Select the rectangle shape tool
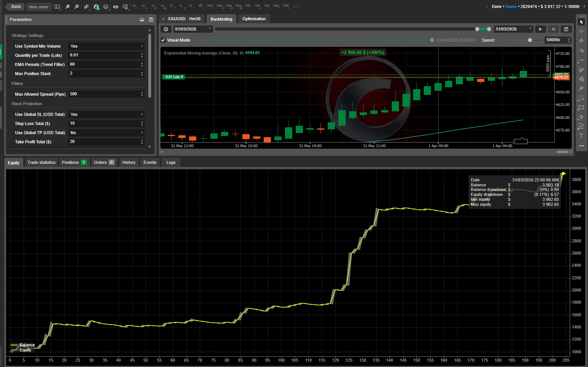Screen dimensions: 588x367 581,108
